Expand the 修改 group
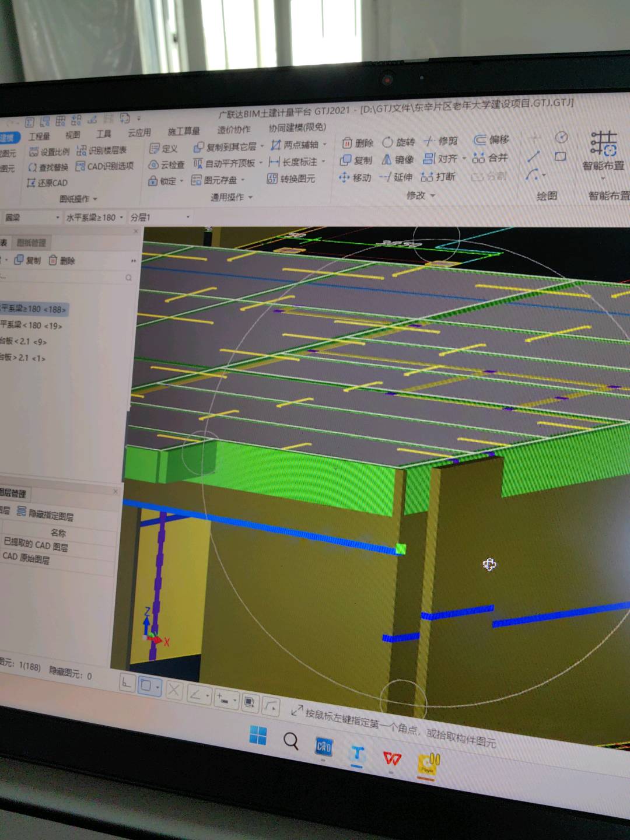 pyautogui.click(x=421, y=195)
